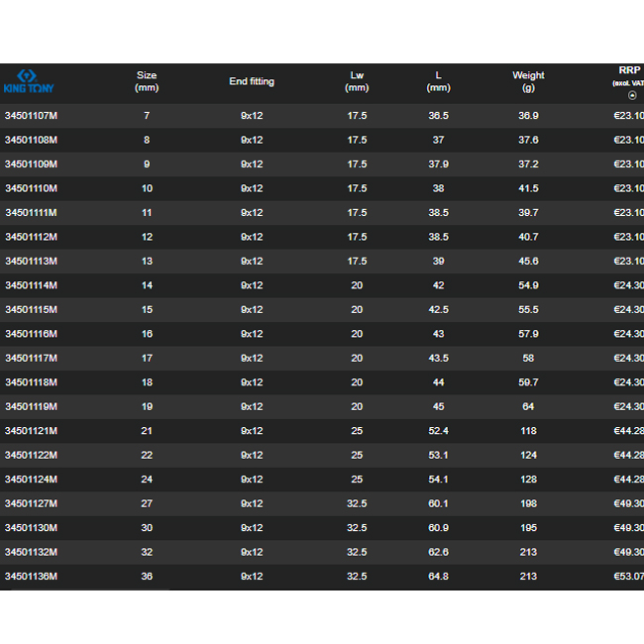Click L value 64.8 in 34501136M row
The width and height of the screenshot is (644, 644).
click(438, 577)
